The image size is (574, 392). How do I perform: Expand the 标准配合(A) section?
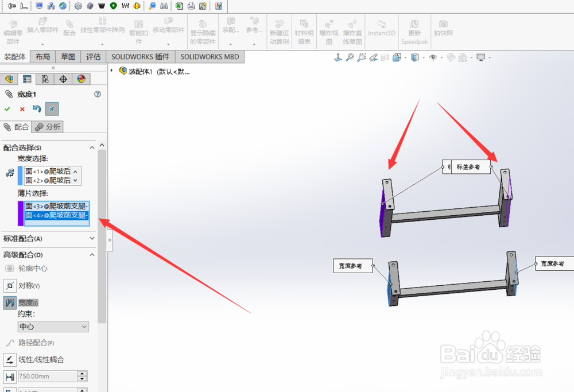(92, 238)
